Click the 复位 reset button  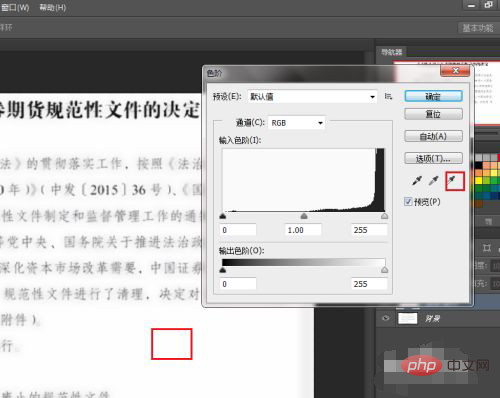(433, 114)
